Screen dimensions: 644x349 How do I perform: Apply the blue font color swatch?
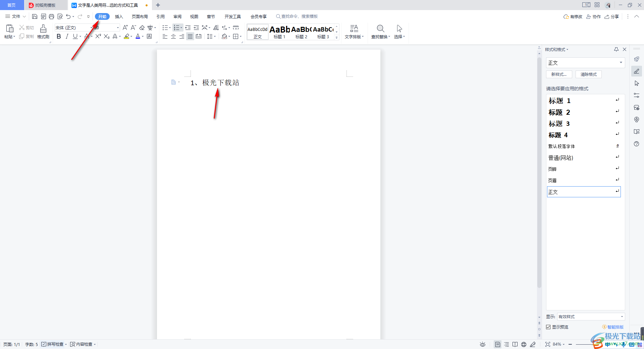point(138,36)
